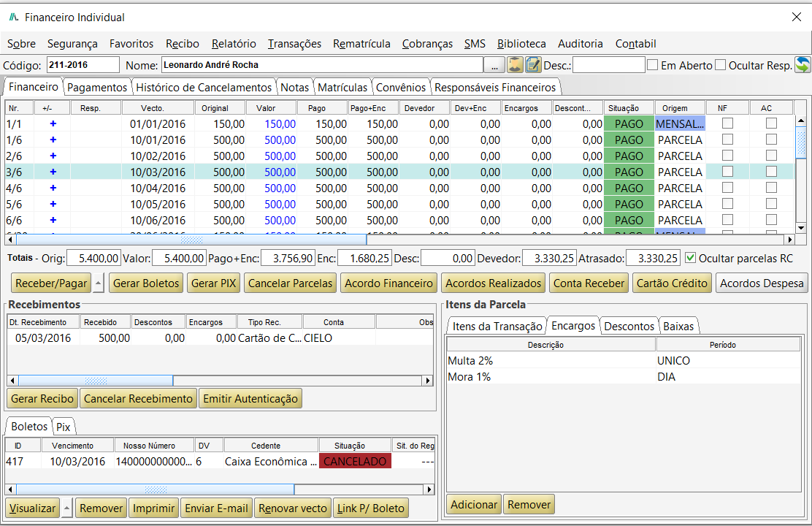Expand the arrow next to Receber/Pagar
The width and height of the screenshot is (812, 526).
[99, 283]
